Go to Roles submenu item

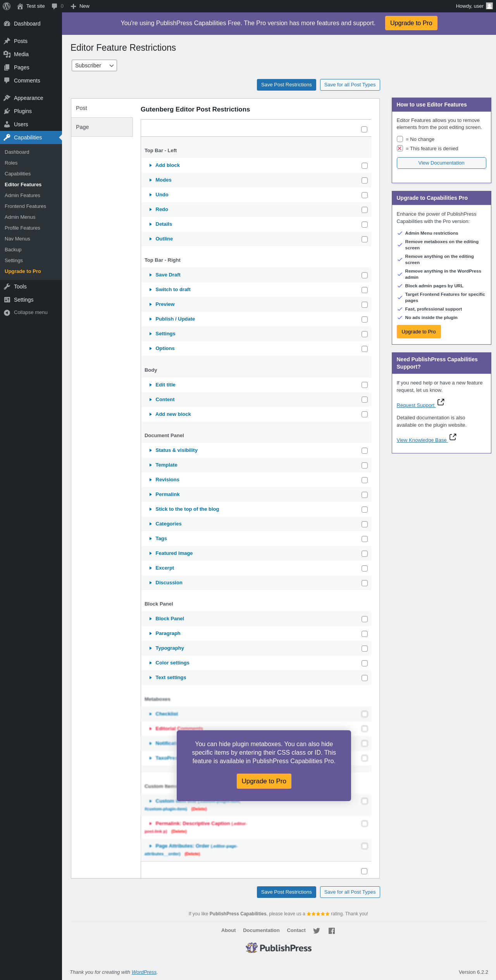[x=11, y=163]
